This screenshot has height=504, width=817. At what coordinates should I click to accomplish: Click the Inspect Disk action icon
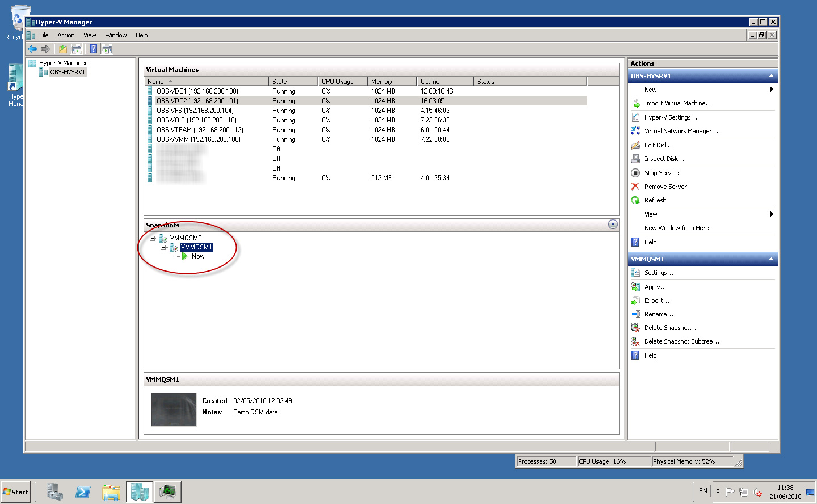point(637,159)
